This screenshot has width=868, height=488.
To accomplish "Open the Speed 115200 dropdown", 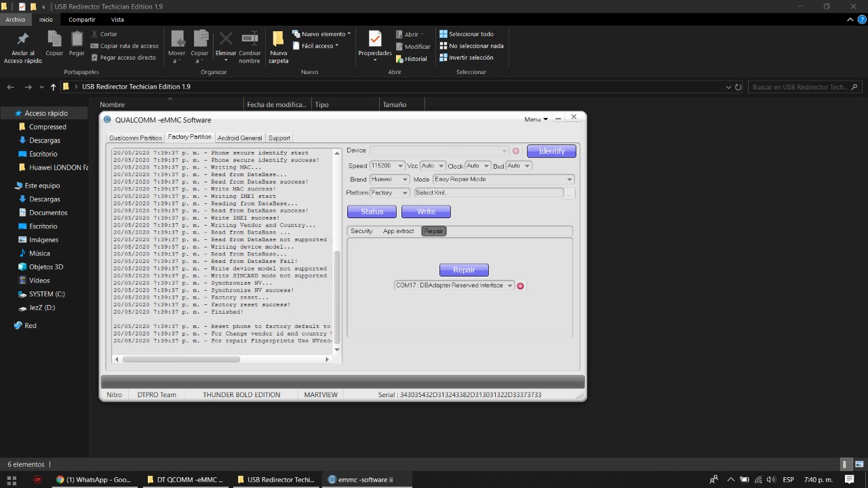I will coord(399,166).
